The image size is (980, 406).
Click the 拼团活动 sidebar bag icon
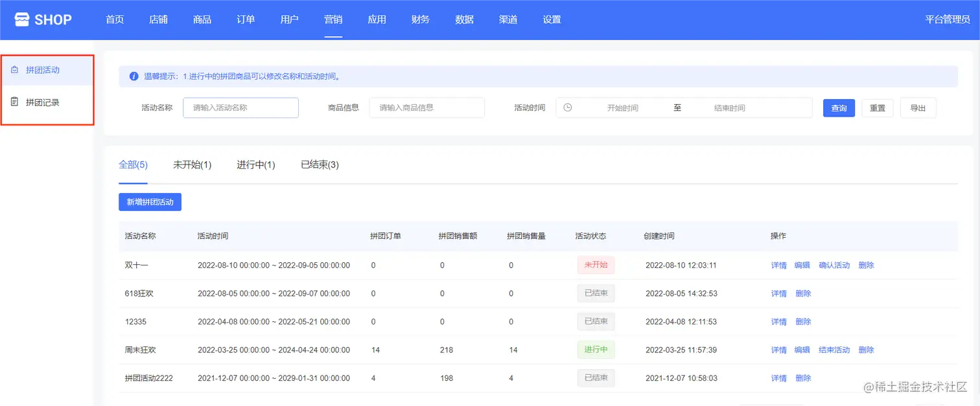click(14, 70)
